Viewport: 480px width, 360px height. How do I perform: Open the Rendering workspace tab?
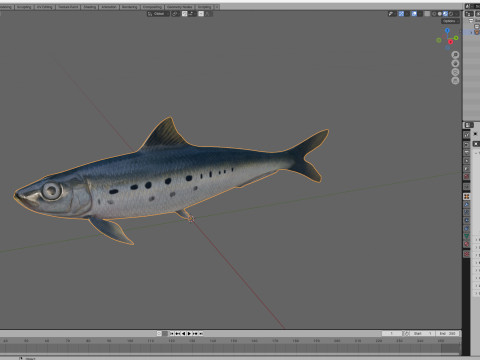pyautogui.click(x=130, y=7)
